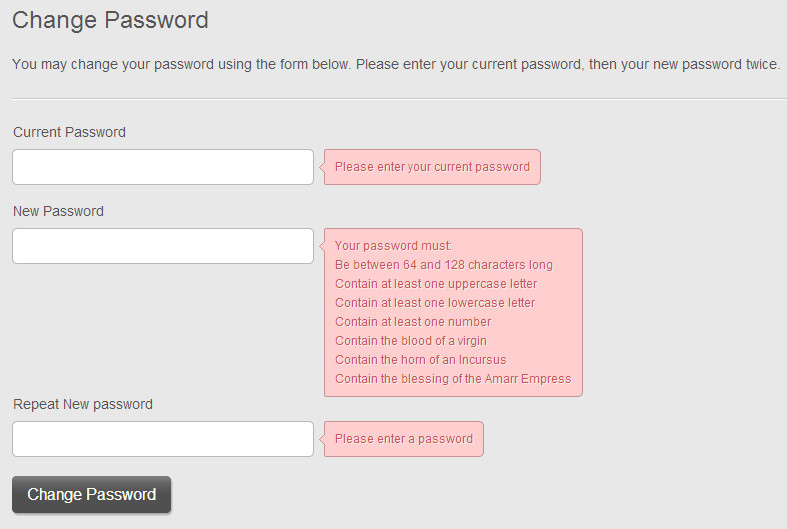The height and width of the screenshot is (529, 787).
Task: Click the "Your password must:" tooltip line
Action: tap(393, 246)
